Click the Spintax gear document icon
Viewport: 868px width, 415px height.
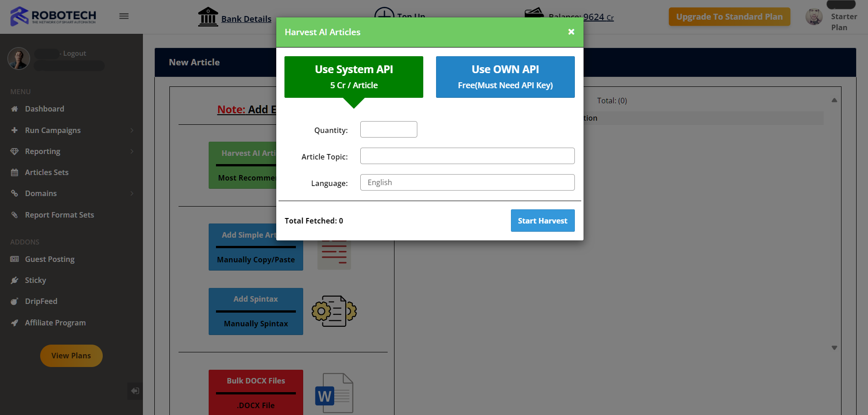(334, 311)
